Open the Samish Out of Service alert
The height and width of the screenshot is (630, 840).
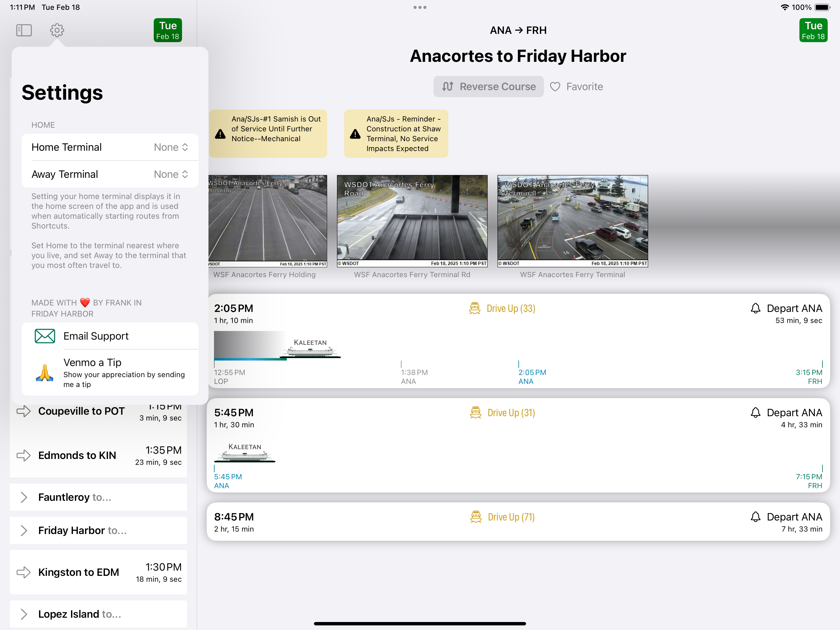tap(268, 134)
